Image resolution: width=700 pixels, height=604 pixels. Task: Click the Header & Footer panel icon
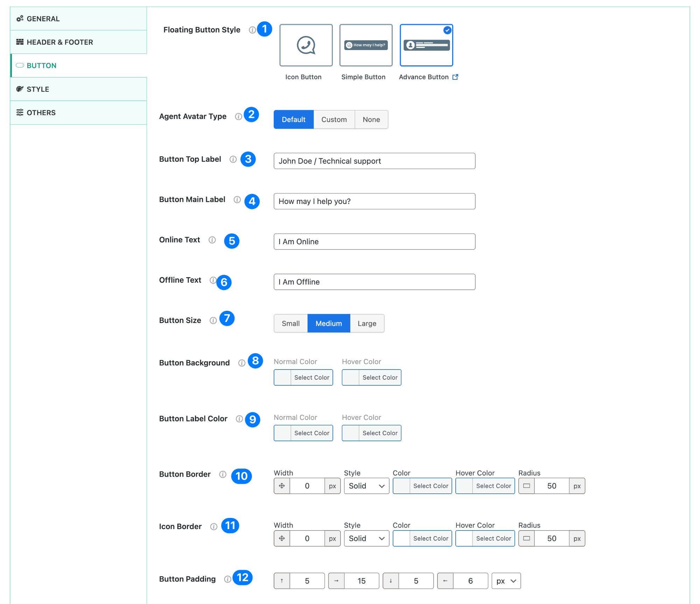20,42
